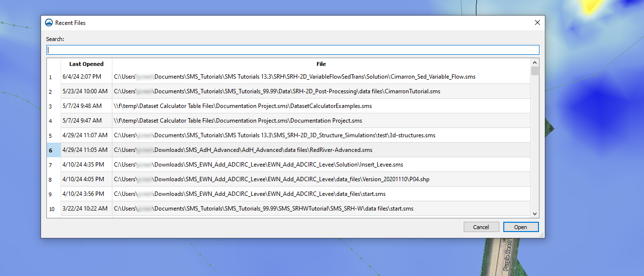Click the Search input field
Image resolution: width=644 pixels, height=276 pixels.
[293, 50]
